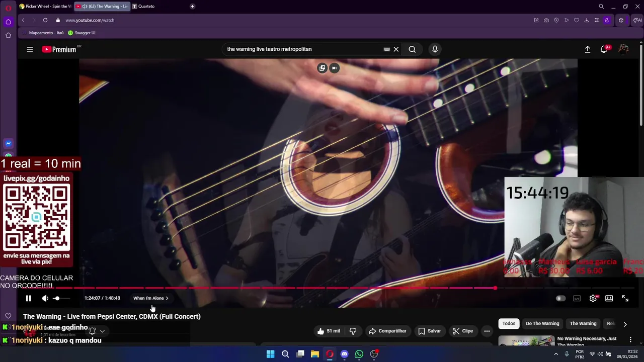Open the YouTube hamburger guide menu
The image size is (644, 362).
(30, 49)
